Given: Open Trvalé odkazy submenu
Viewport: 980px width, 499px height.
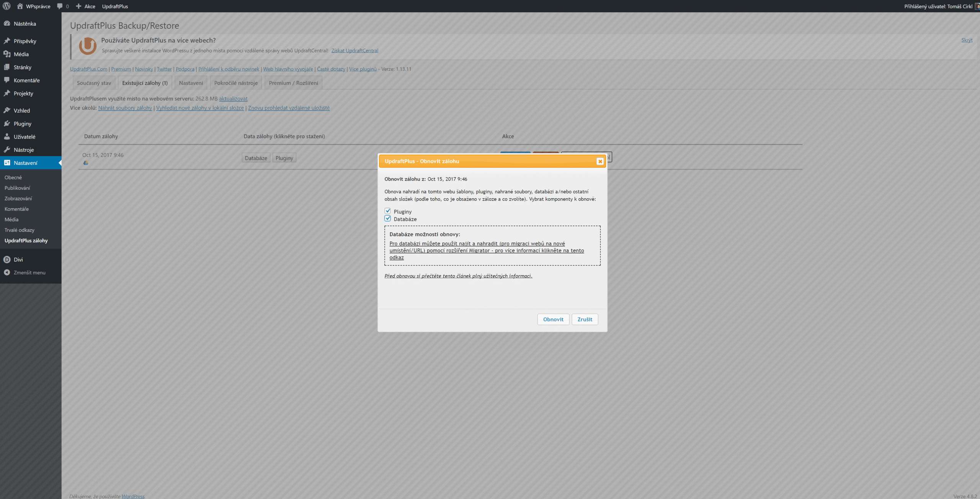Looking at the screenshot, I should point(19,230).
